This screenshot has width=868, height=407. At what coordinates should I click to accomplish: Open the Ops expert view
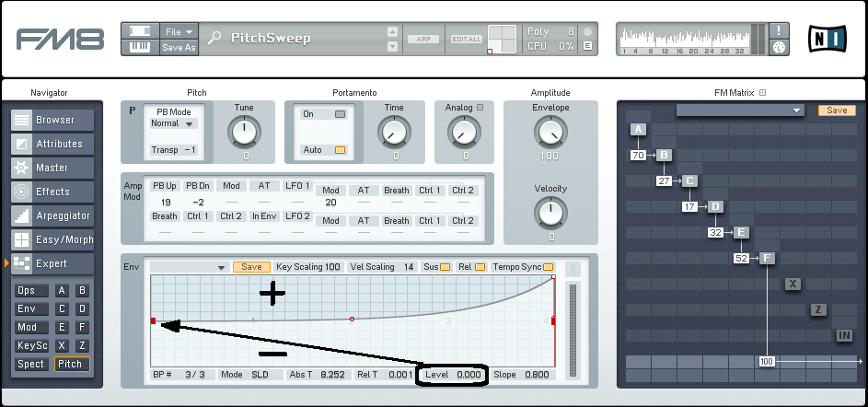coord(31,291)
